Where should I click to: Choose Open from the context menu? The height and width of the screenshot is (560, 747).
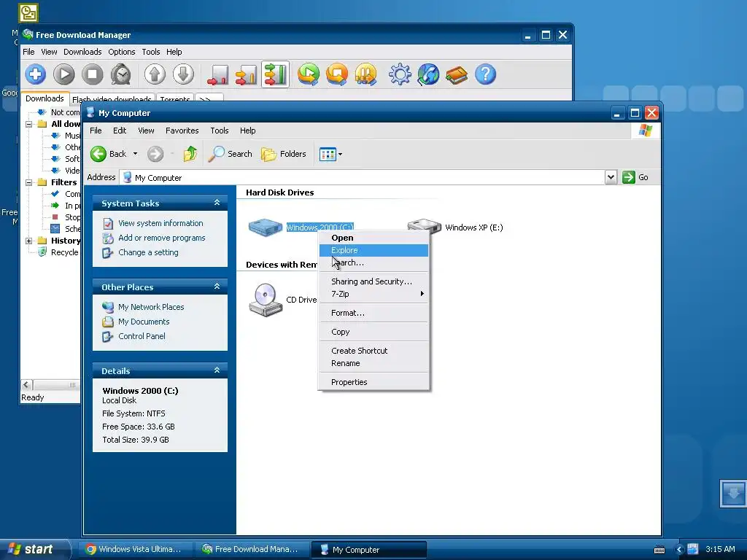[x=374, y=238]
